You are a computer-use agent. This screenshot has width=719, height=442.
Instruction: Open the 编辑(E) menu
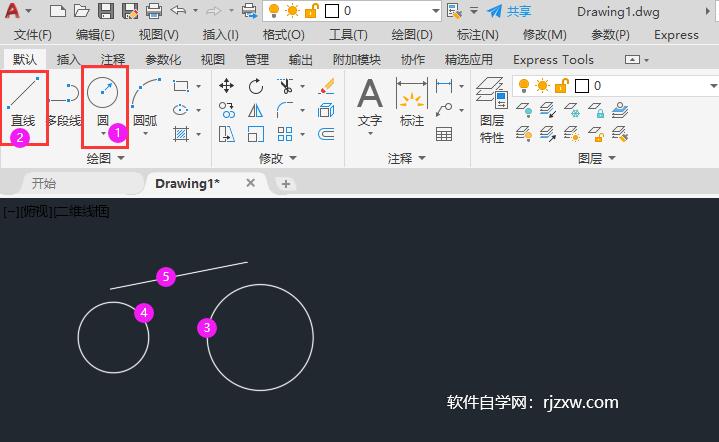[x=95, y=35]
